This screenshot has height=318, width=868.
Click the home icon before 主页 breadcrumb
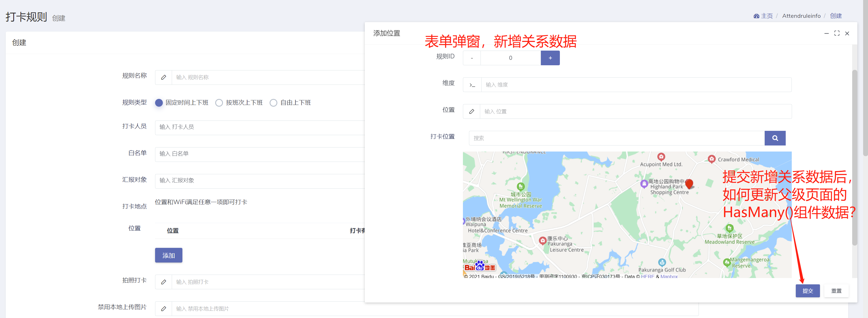pos(756,16)
